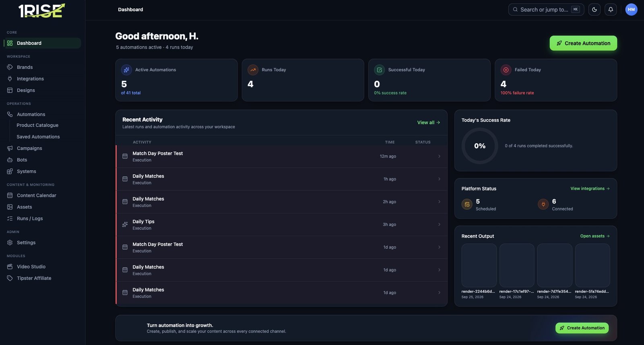Open Systems in the sidebar
The image size is (644, 345).
point(43,171)
